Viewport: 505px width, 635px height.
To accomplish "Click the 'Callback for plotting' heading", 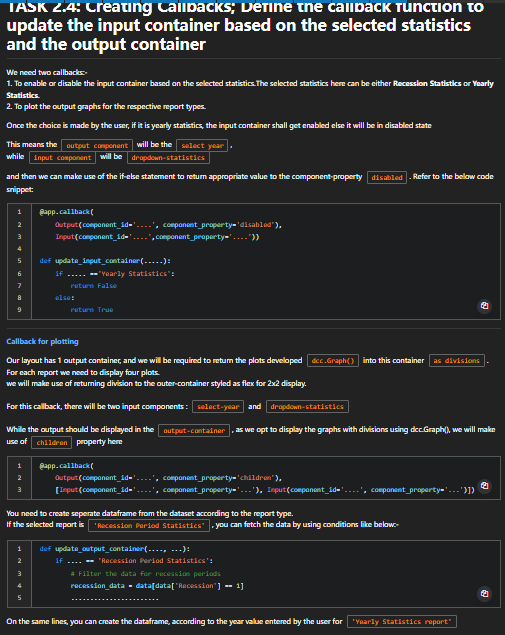I will 43,341.
